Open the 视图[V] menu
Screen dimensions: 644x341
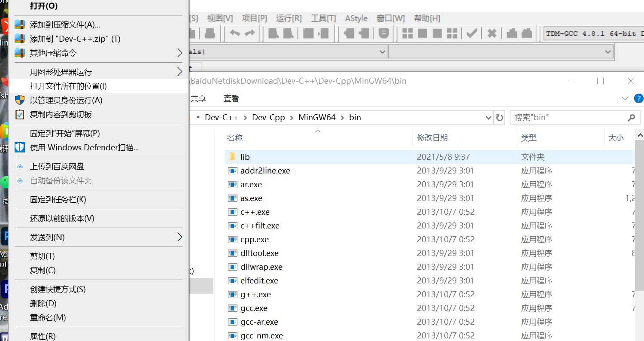click(220, 18)
